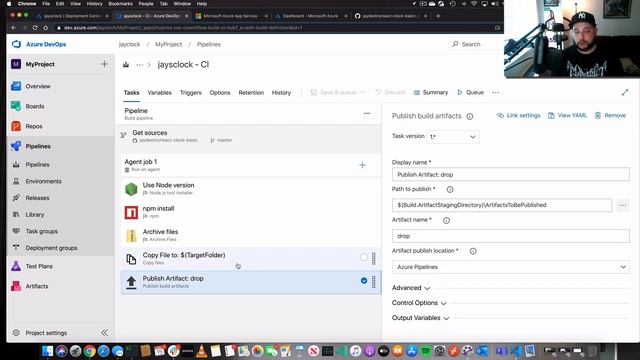Select Agent job 1 row
The image size is (640, 360).
(251, 165)
